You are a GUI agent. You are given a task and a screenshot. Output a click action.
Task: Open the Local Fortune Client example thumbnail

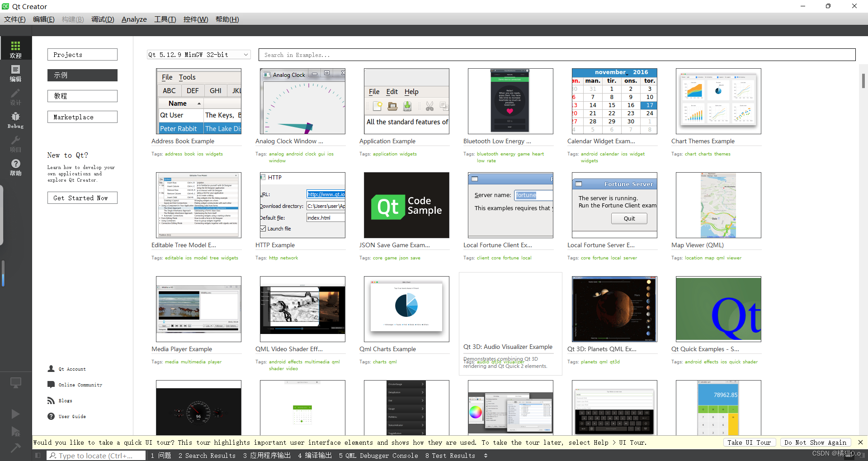click(x=510, y=205)
